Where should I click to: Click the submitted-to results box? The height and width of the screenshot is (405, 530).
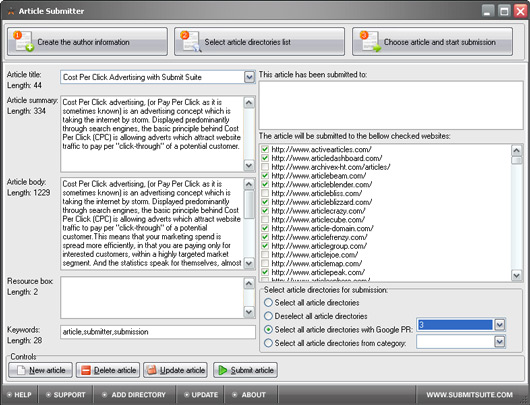(391, 105)
